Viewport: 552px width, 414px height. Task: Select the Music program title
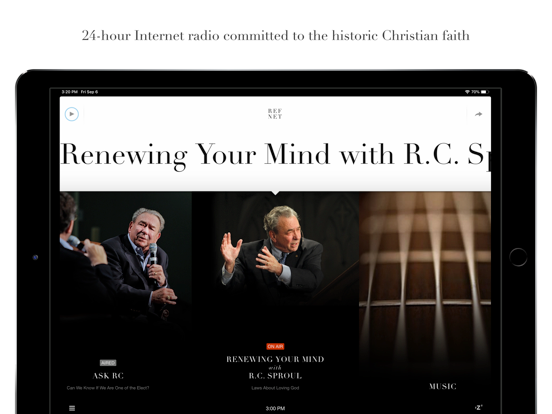click(x=443, y=386)
